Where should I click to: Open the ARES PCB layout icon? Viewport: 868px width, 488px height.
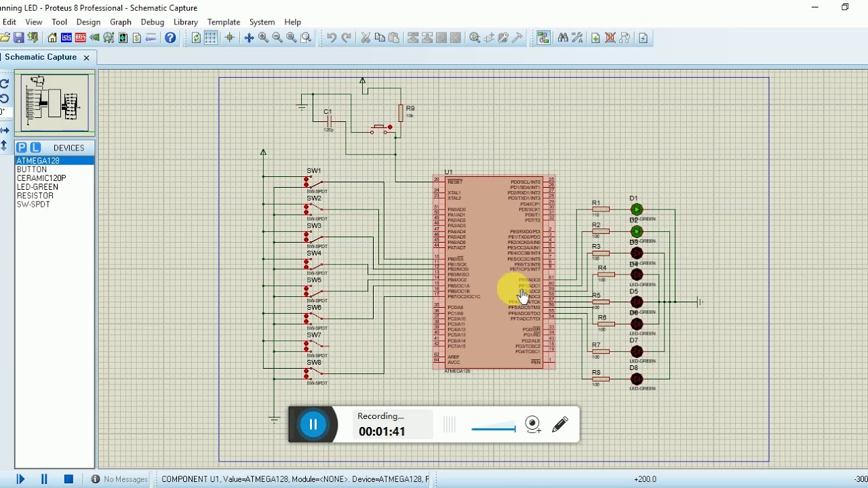81,38
